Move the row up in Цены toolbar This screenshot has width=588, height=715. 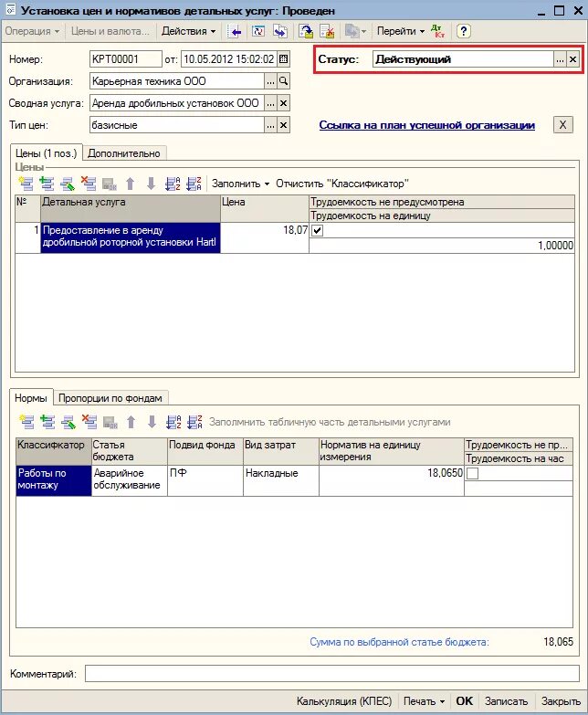click(131, 184)
